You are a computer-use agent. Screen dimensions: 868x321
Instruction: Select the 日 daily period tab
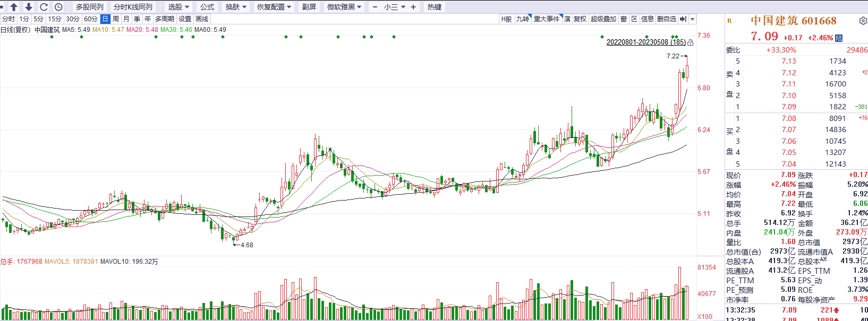[x=105, y=19]
